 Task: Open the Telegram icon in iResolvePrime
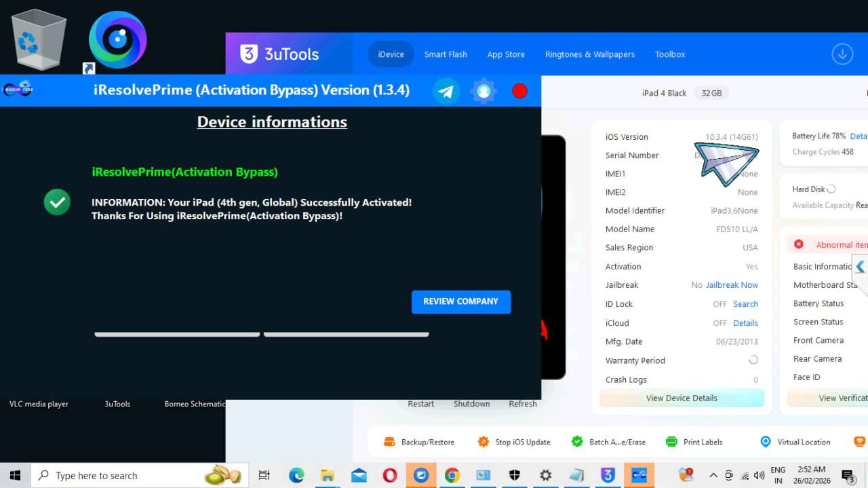click(x=446, y=91)
